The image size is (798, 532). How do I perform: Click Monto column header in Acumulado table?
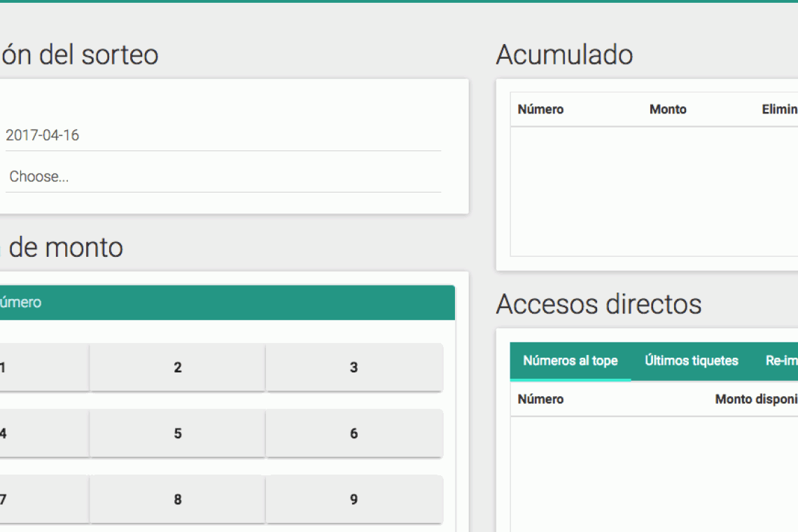(x=668, y=109)
